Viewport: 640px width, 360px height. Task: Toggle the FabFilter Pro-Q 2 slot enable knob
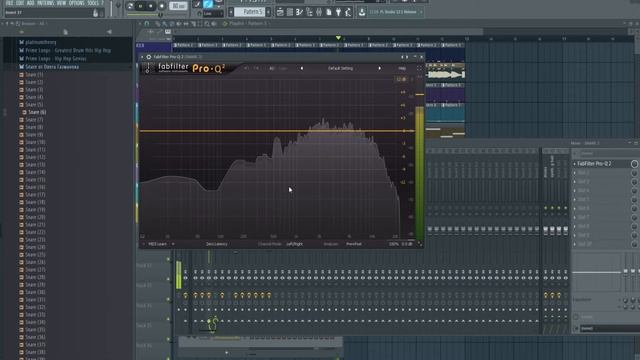point(634,164)
